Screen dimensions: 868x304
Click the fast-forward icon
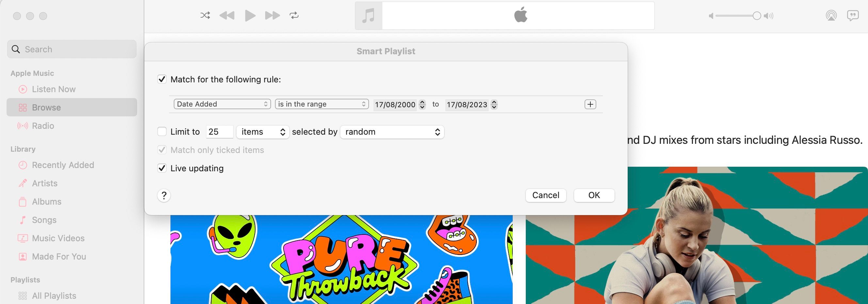(x=272, y=15)
